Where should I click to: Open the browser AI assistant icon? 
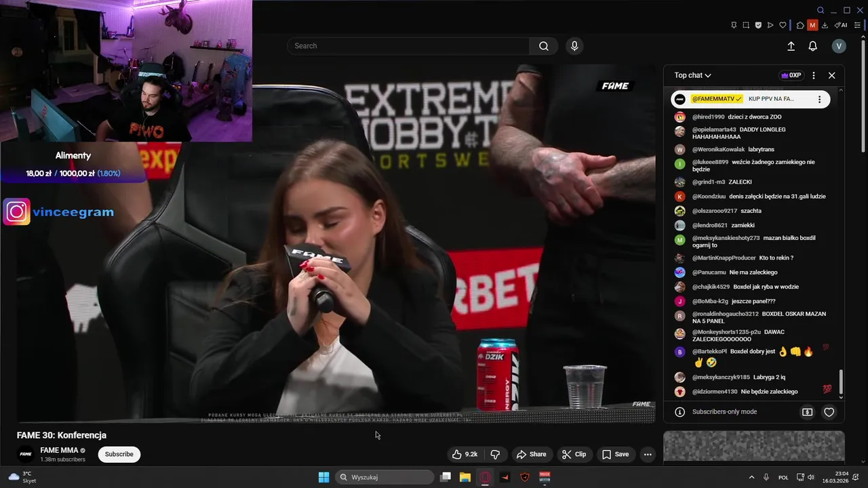point(841,25)
